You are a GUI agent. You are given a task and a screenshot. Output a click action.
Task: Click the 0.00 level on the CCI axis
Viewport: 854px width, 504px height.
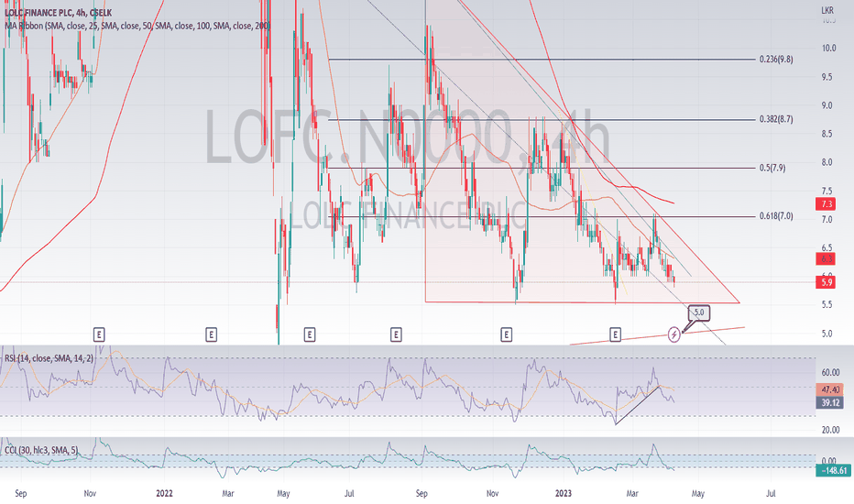[x=828, y=460]
